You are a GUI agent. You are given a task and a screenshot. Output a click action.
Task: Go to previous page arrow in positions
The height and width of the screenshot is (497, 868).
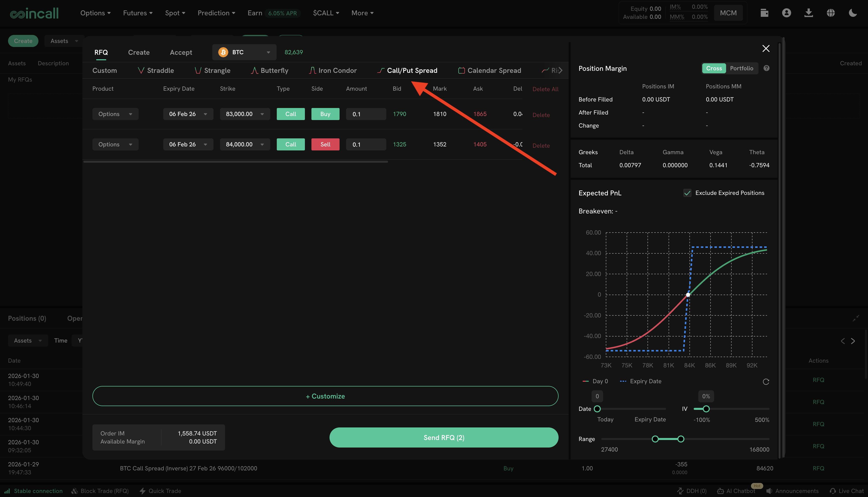point(843,341)
